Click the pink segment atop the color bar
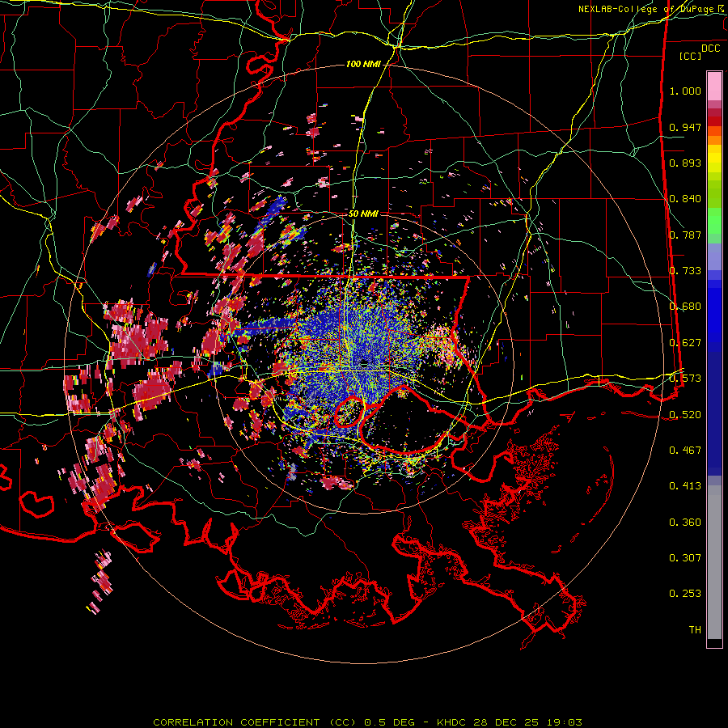This screenshot has height=728, width=728. click(x=714, y=87)
